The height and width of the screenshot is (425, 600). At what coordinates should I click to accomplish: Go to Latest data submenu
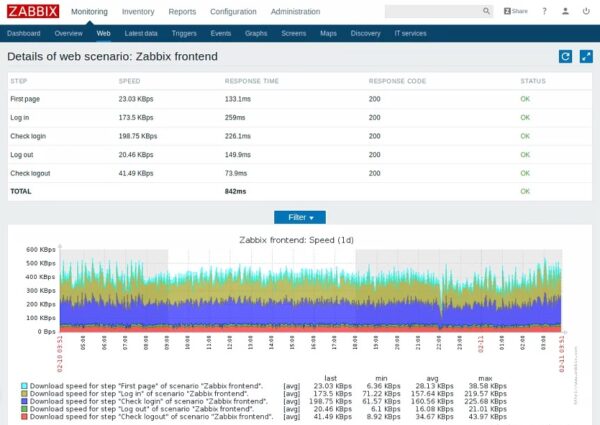pyautogui.click(x=141, y=33)
